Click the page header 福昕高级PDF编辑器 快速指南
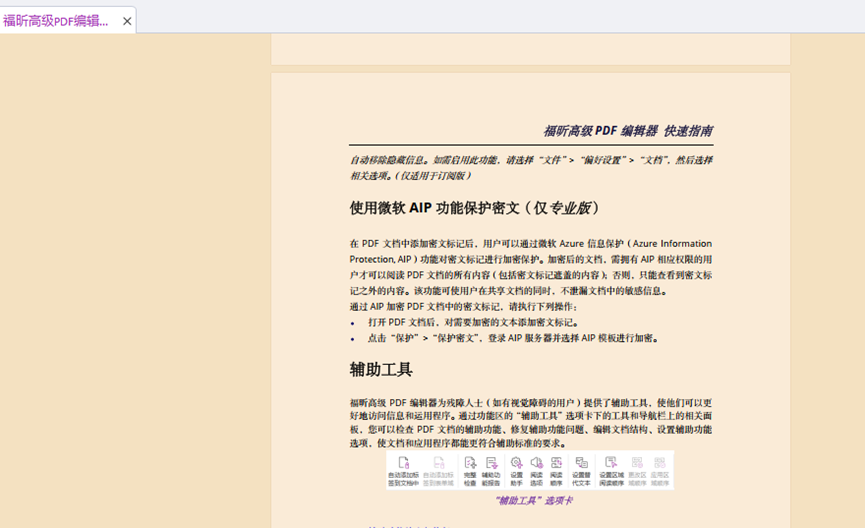The image size is (865, 528). [x=627, y=131]
